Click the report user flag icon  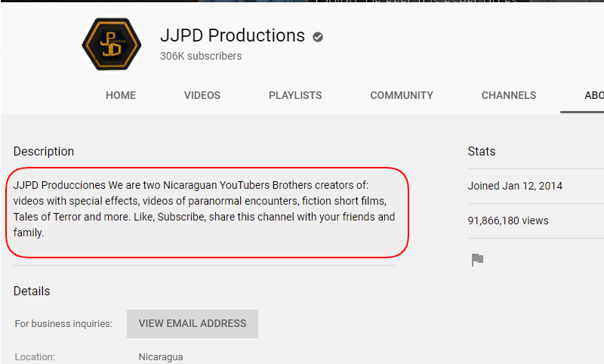click(477, 260)
